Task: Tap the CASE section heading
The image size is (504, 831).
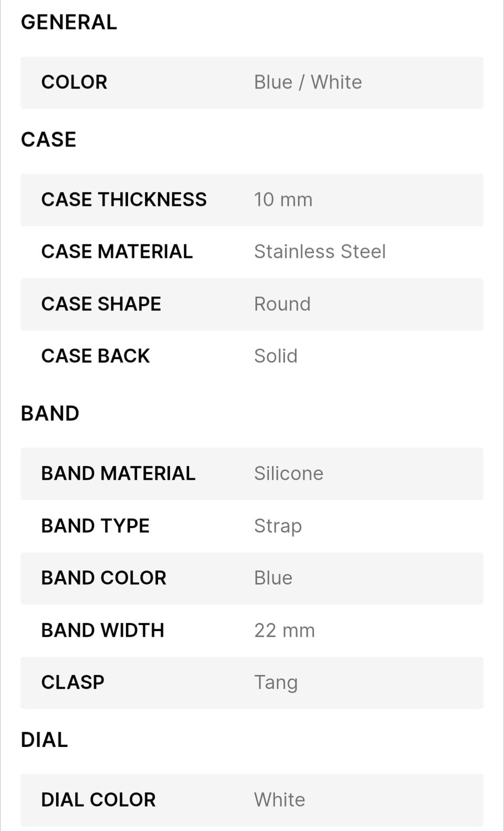Action: (x=48, y=140)
